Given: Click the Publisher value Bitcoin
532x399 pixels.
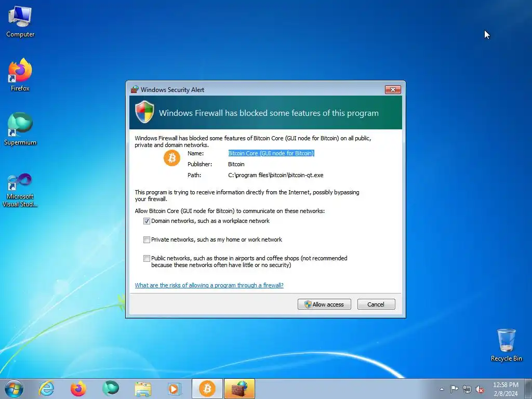Looking at the screenshot, I should (x=236, y=164).
